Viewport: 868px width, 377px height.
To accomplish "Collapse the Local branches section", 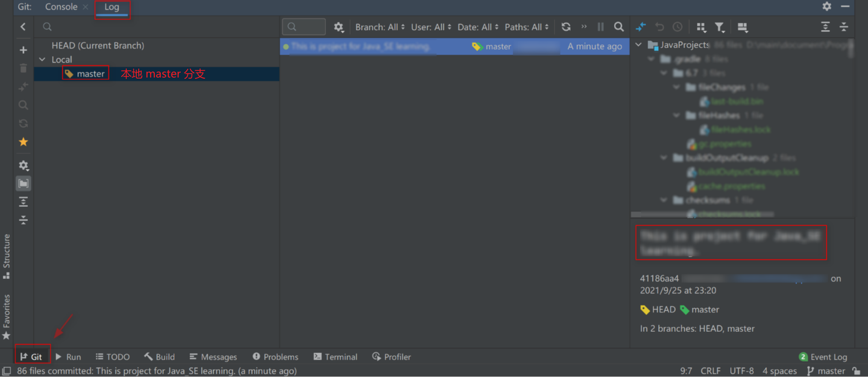I will 41,59.
